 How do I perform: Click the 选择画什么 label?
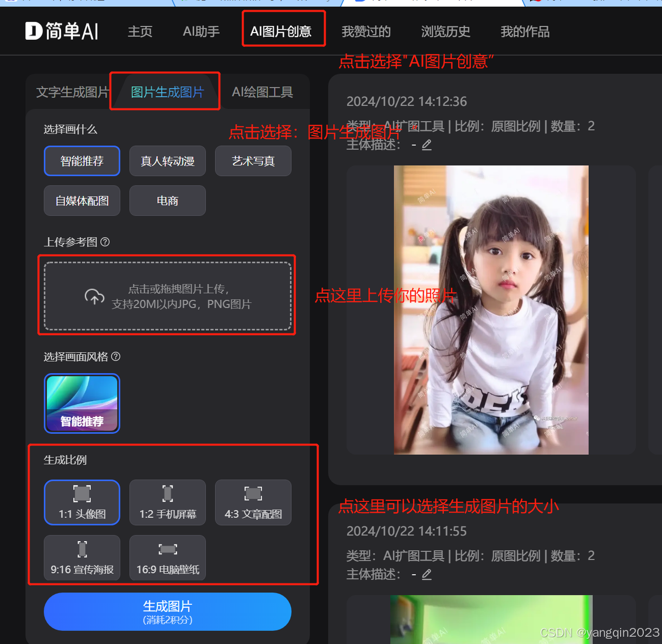70,129
